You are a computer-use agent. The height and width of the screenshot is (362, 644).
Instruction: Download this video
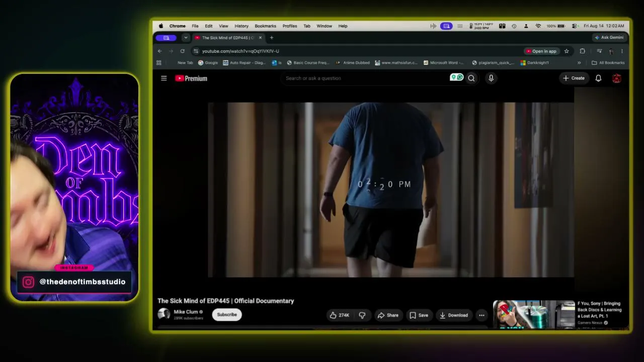point(454,315)
